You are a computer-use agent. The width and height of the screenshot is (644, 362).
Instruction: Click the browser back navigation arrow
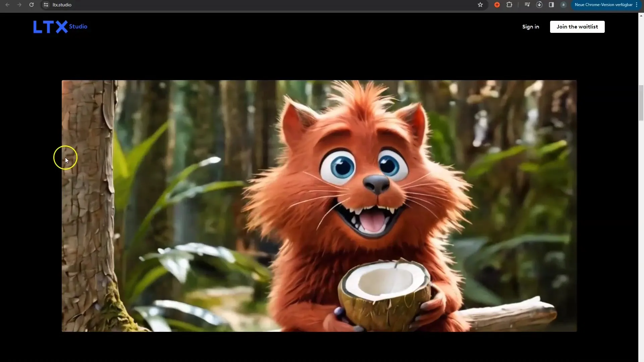[7, 4]
